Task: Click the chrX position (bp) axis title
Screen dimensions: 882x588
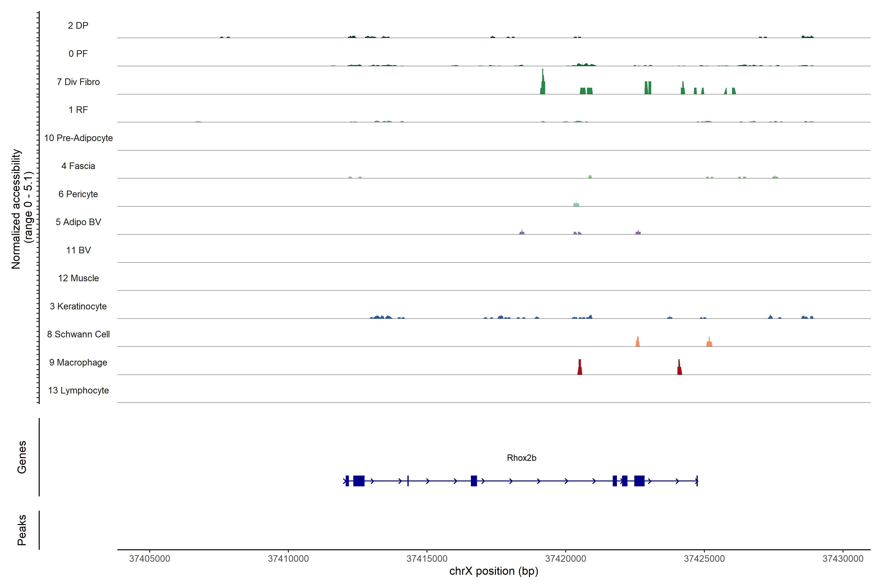Action: coord(493,571)
